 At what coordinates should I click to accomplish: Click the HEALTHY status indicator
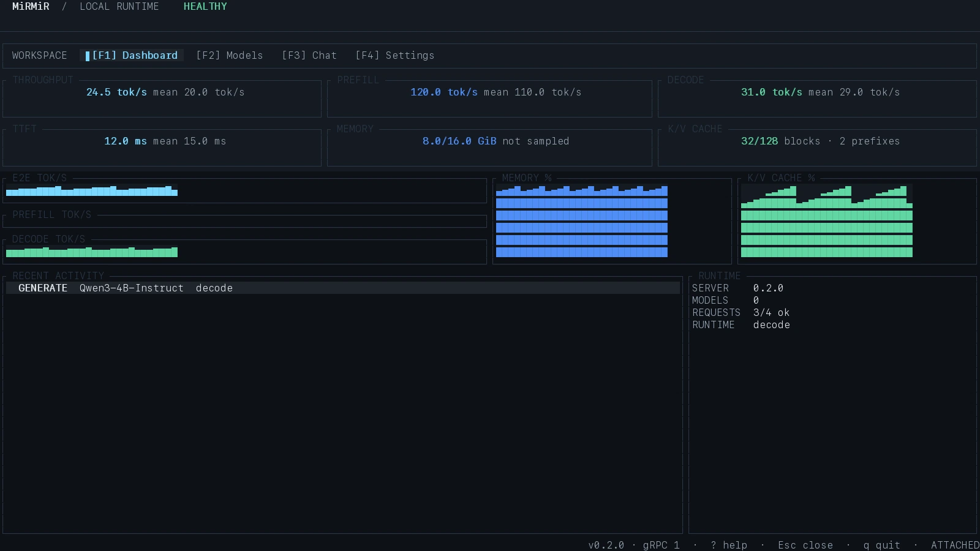205,6
